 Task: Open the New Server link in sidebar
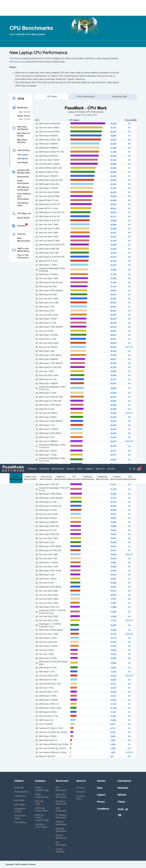click(x=23, y=159)
